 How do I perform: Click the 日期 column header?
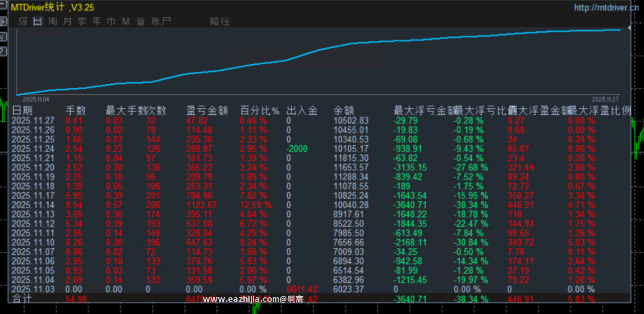(x=22, y=111)
